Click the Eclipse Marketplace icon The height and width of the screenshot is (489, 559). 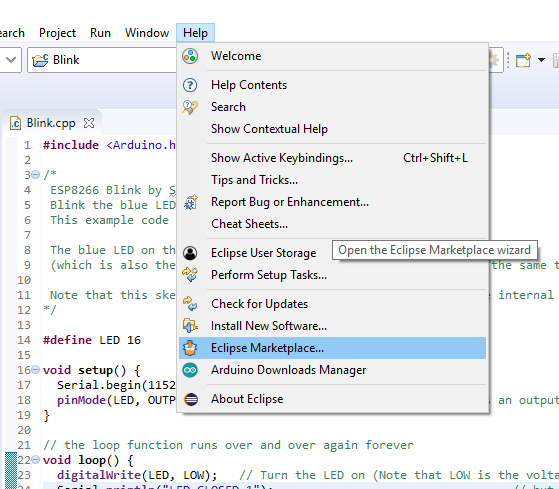click(190, 348)
